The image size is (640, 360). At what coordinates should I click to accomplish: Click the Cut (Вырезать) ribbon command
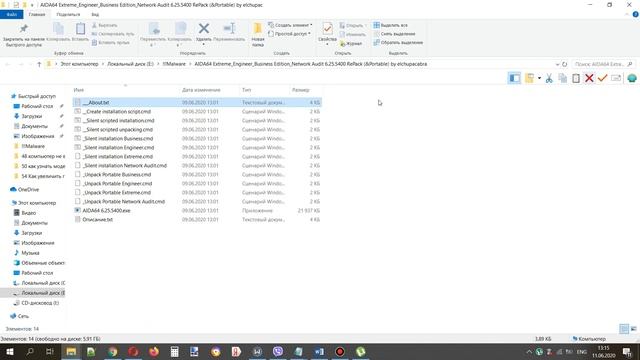coord(104,25)
